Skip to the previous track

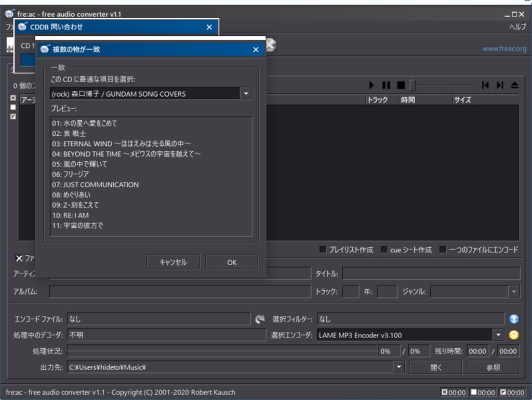click(x=485, y=85)
